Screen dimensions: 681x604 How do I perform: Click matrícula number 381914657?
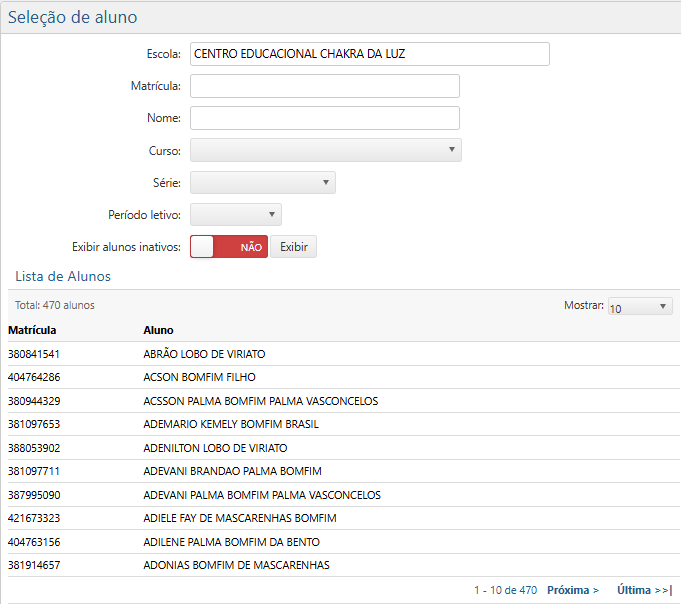pos(34,565)
